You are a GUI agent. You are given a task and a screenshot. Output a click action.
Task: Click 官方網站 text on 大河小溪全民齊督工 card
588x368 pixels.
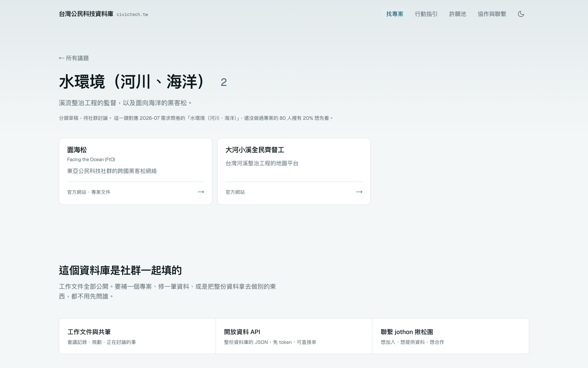[235, 192]
